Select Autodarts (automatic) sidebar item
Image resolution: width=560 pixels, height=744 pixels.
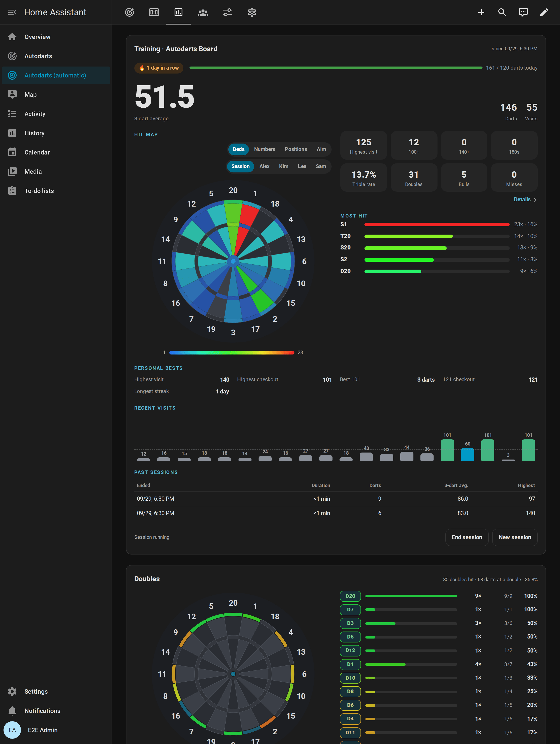coord(56,75)
